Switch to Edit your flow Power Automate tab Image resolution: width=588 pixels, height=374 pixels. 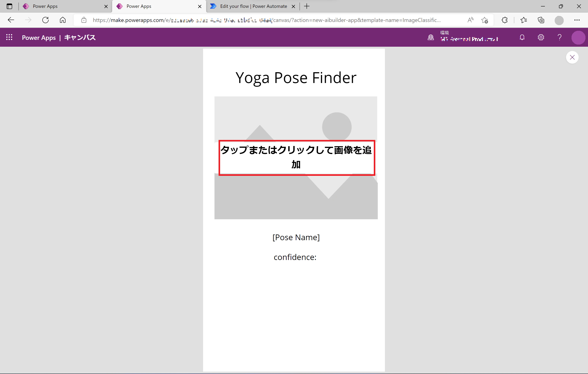point(253,6)
